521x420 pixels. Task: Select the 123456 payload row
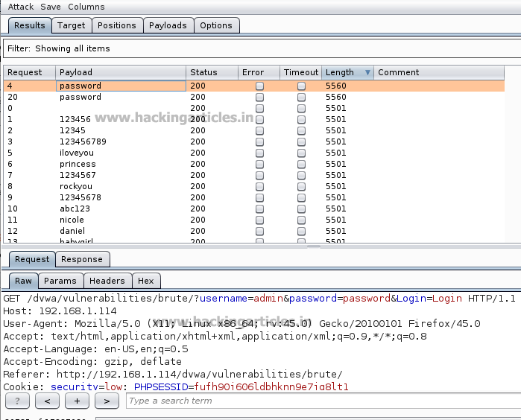[254, 119]
